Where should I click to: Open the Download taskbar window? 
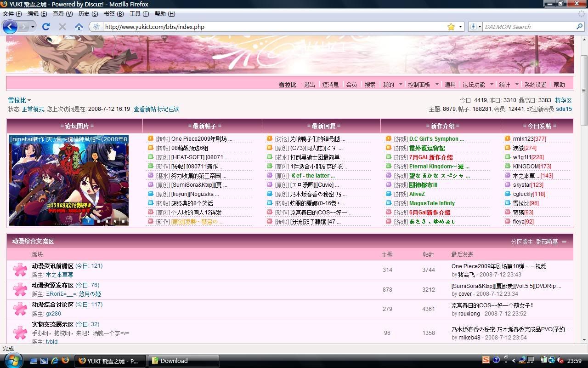click(183, 361)
